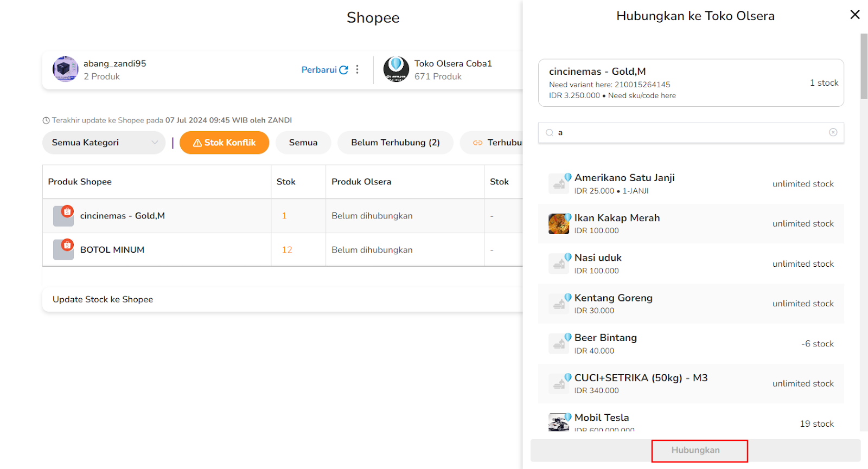Click the 2 Produk text
Viewport: 868px width, 469px height.
point(101,76)
